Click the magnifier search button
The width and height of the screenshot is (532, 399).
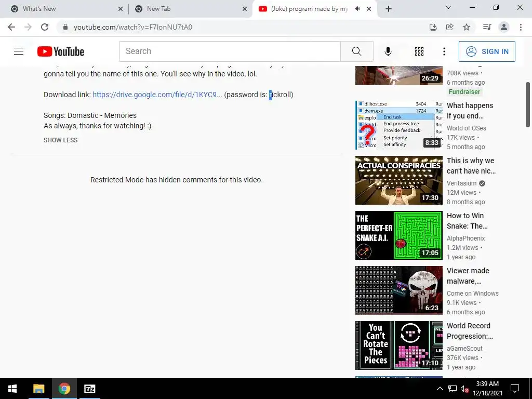pyautogui.click(x=356, y=51)
